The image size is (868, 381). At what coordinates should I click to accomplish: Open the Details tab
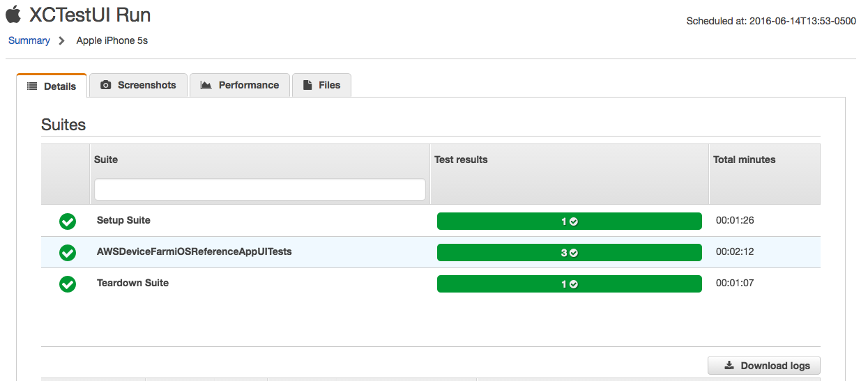click(52, 86)
